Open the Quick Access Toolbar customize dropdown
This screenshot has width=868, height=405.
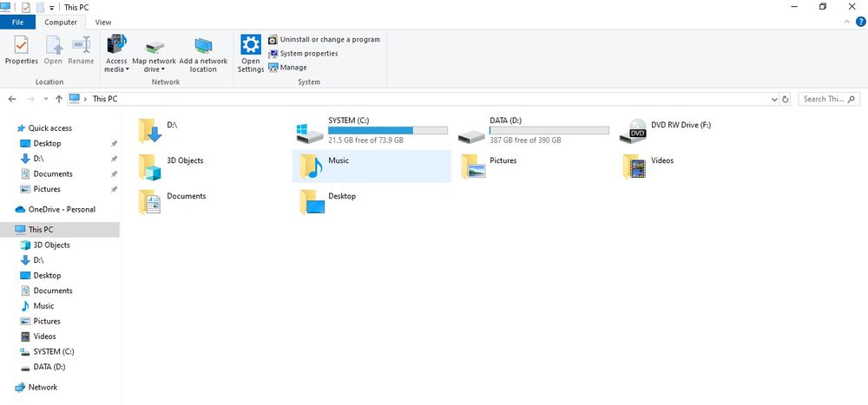[x=51, y=8]
